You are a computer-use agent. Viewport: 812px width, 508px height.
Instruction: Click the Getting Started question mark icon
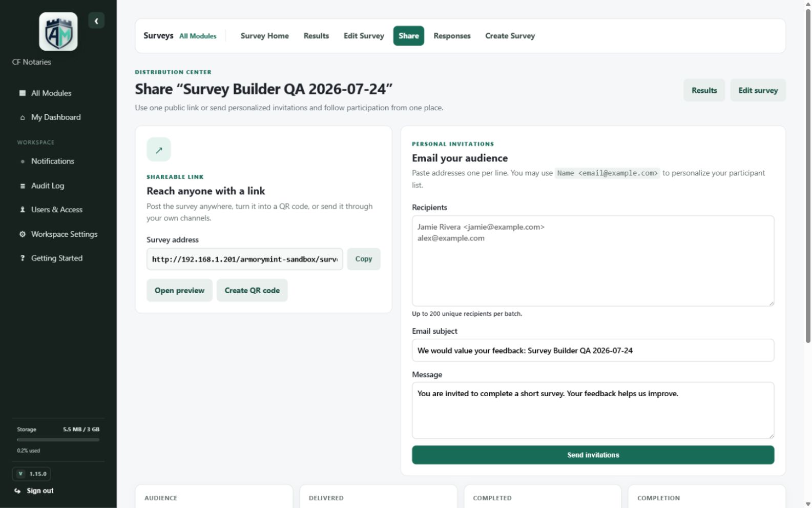tap(23, 258)
